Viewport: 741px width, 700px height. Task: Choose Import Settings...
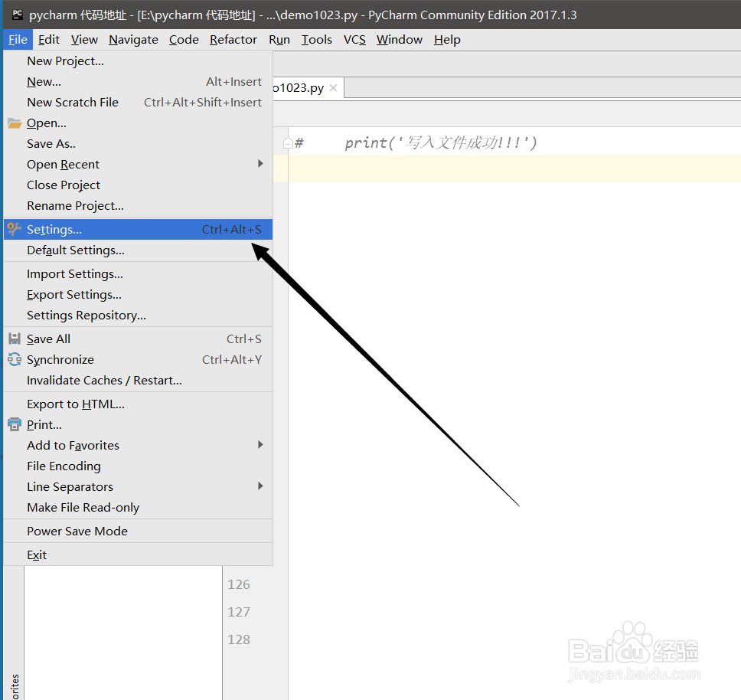(138, 274)
